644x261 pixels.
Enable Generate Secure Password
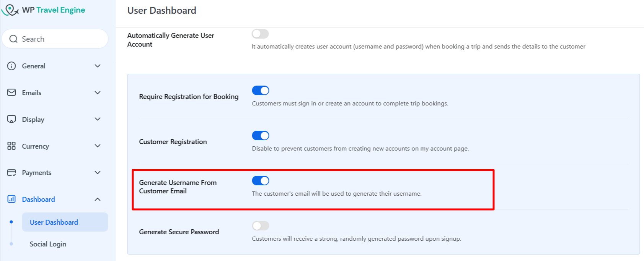(261, 225)
